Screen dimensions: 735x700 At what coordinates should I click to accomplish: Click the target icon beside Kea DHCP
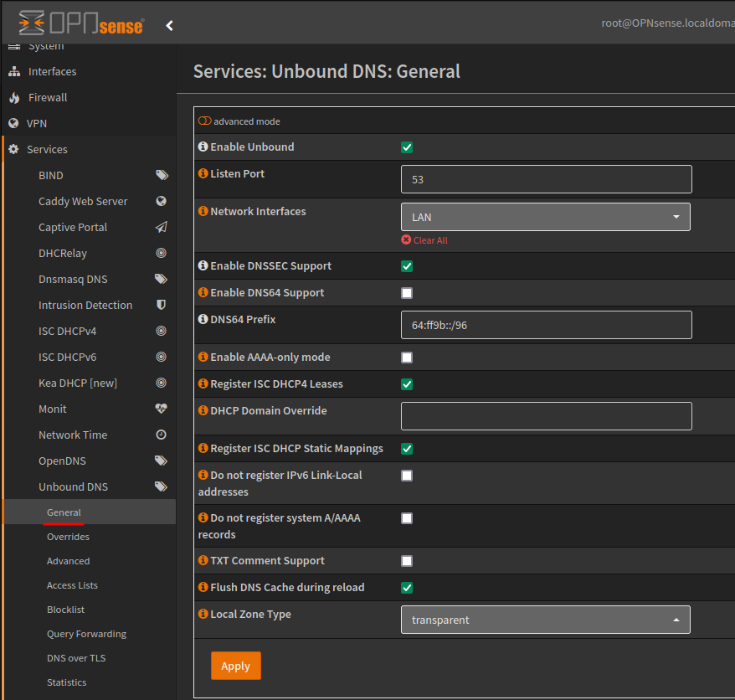click(x=162, y=383)
